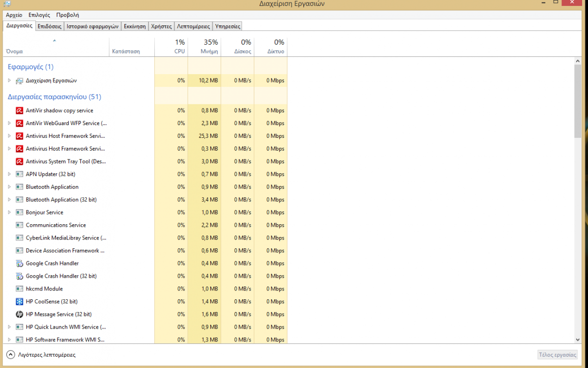Sort processes by Δίσκος column header

pos(238,47)
